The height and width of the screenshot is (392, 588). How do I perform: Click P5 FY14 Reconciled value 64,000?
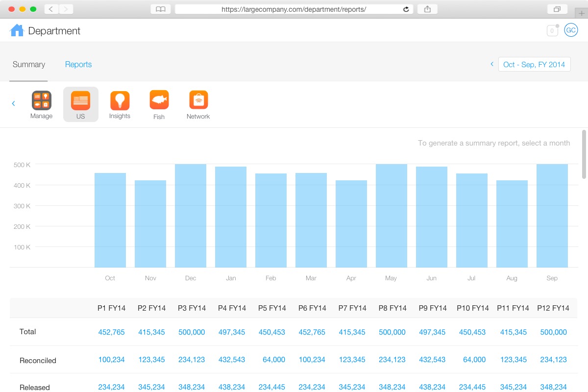274,360
